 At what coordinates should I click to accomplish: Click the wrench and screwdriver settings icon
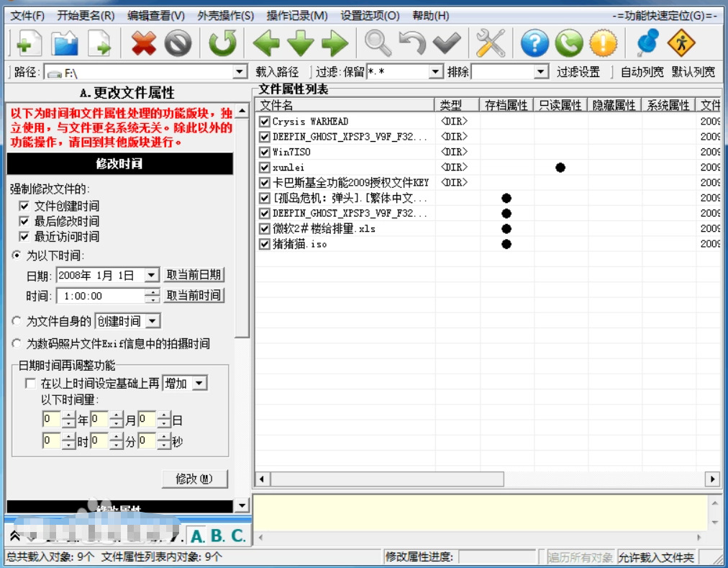click(491, 43)
